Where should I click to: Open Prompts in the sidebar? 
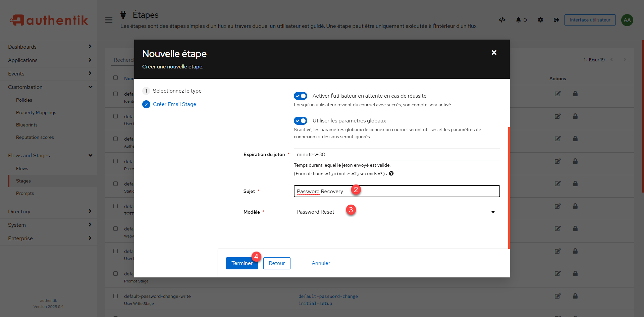(25, 193)
